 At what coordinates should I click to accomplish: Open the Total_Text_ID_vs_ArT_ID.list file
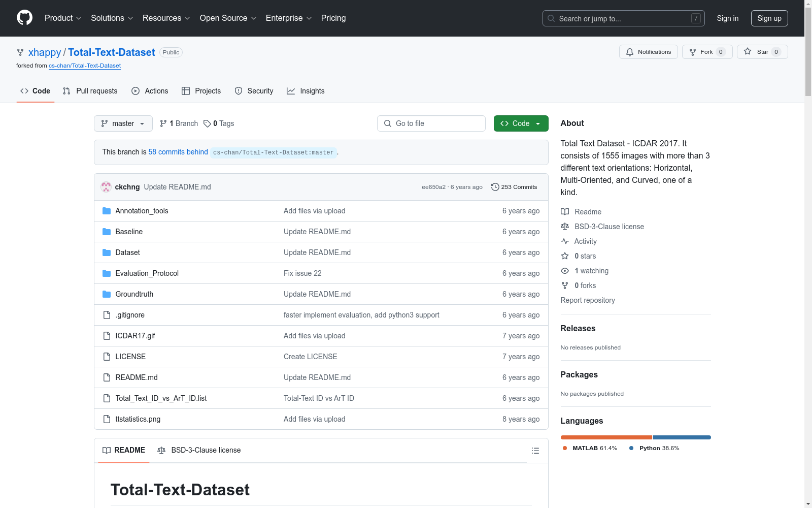pos(161,398)
